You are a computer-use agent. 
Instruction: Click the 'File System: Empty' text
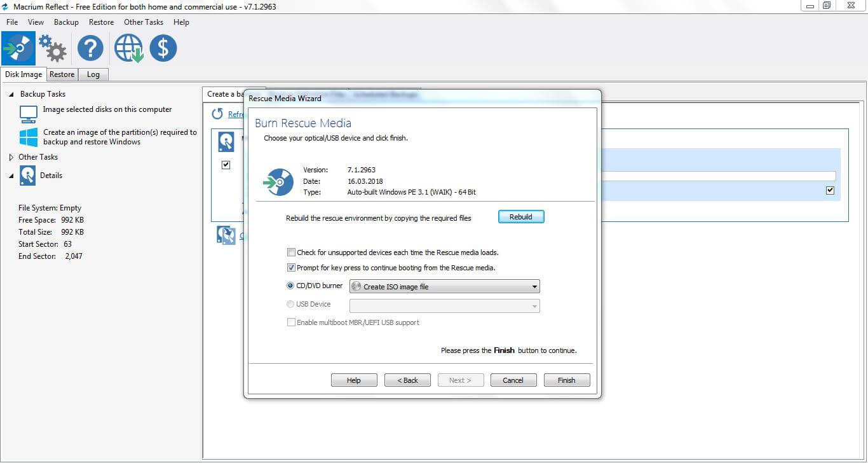(50, 208)
